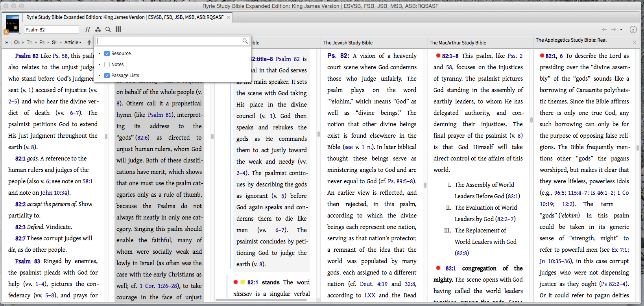Toggle the multiple resources columns icon

118,29
